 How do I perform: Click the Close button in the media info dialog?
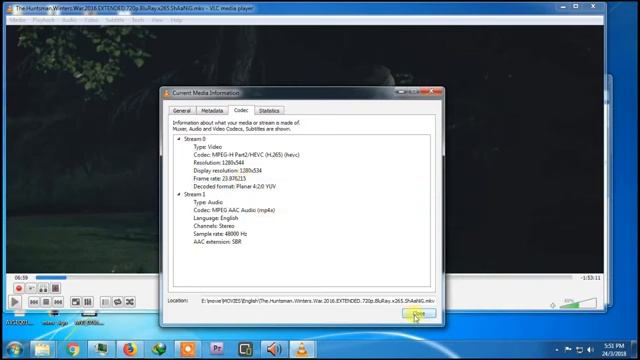pos(419,313)
